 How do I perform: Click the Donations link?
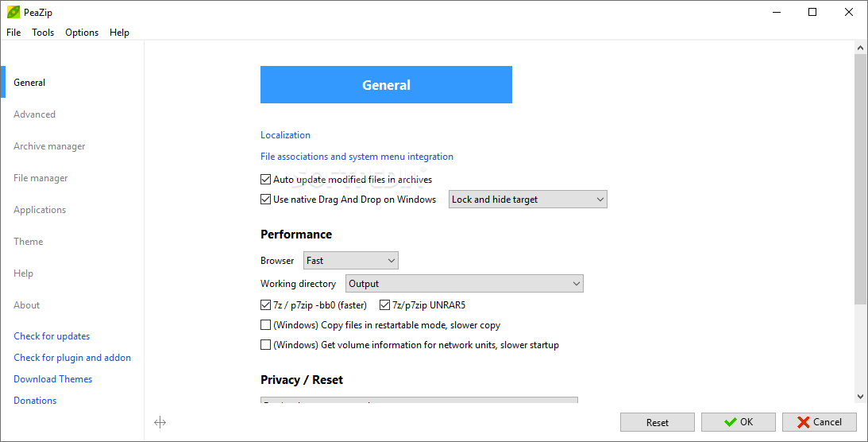(35, 401)
